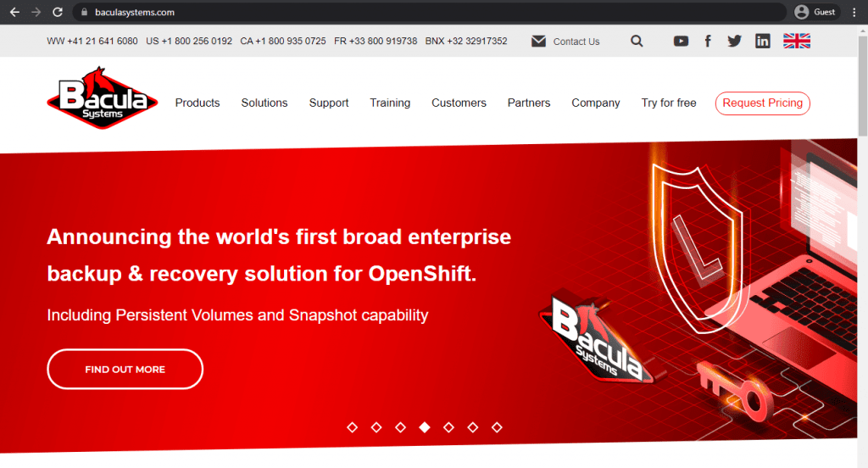Go back using the browser back arrow
Screen dimensions: 868x468
15,12
